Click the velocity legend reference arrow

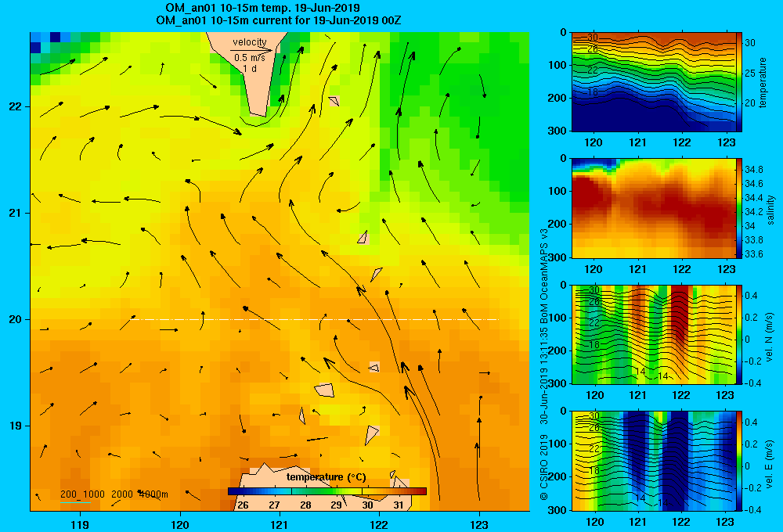(x=251, y=50)
